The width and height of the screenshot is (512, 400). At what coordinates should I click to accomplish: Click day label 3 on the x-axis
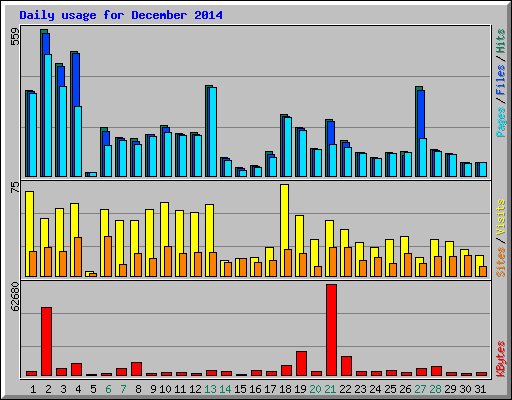(x=63, y=389)
